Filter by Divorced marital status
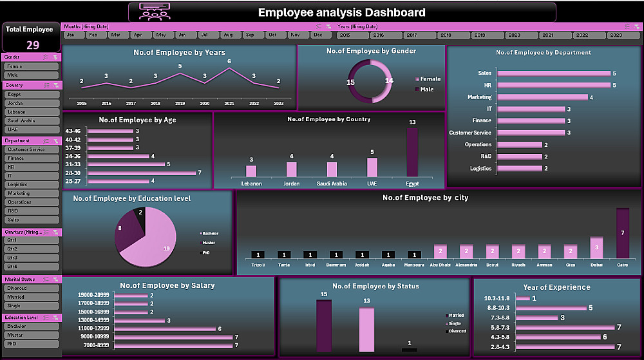Screen dimensions: 644x360 click(31, 288)
